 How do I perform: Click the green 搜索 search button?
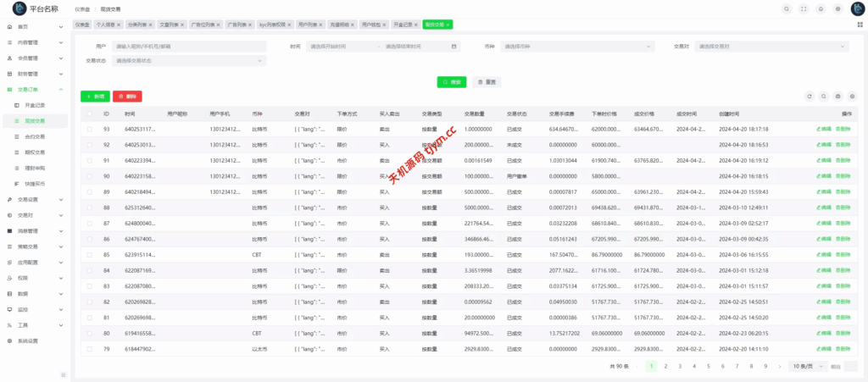click(x=451, y=81)
